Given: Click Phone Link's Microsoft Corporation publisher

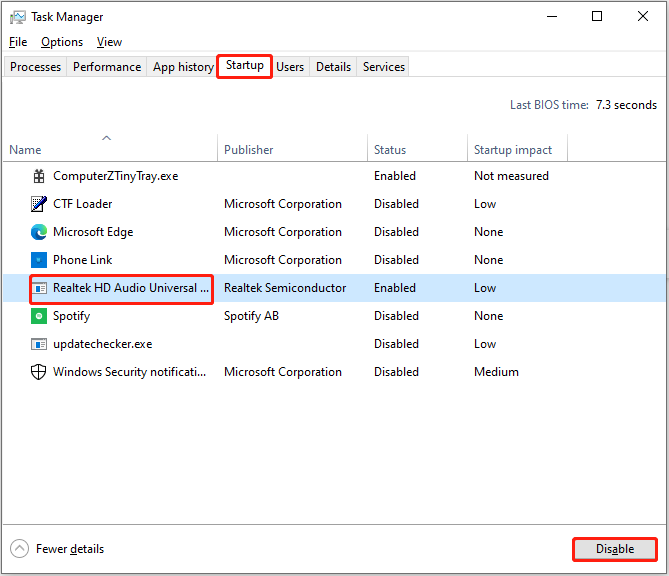Looking at the screenshot, I should pos(283,260).
